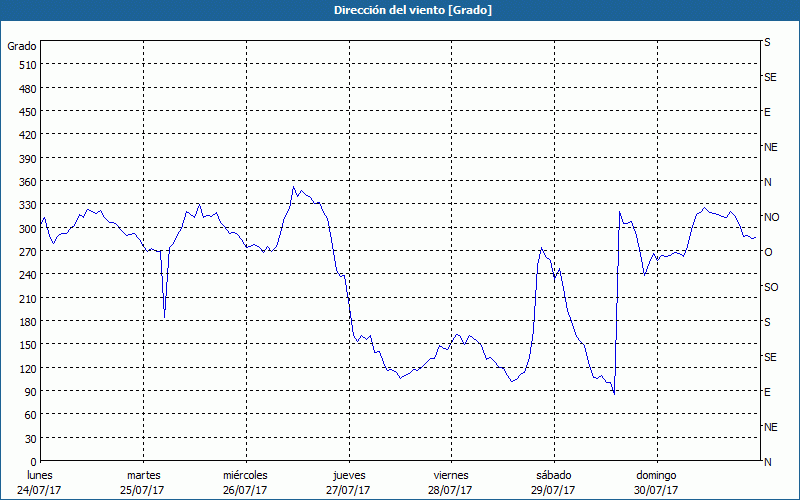This screenshot has width=800, height=500.
Task: Click the 180 value on the y-axis
Action: tap(27, 322)
